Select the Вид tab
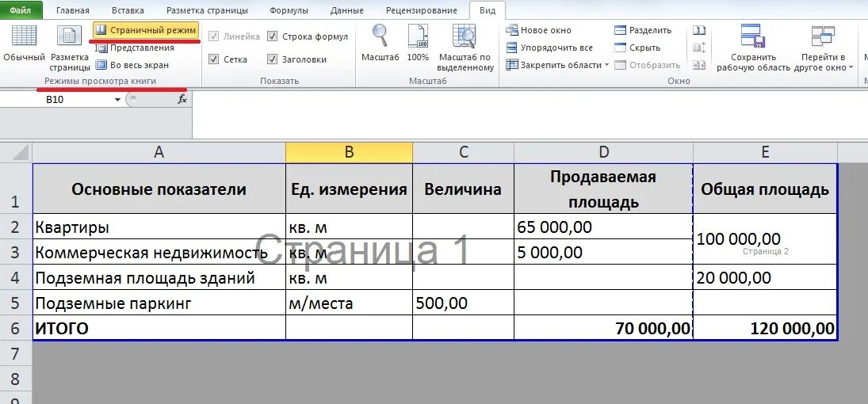 click(x=488, y=10)
